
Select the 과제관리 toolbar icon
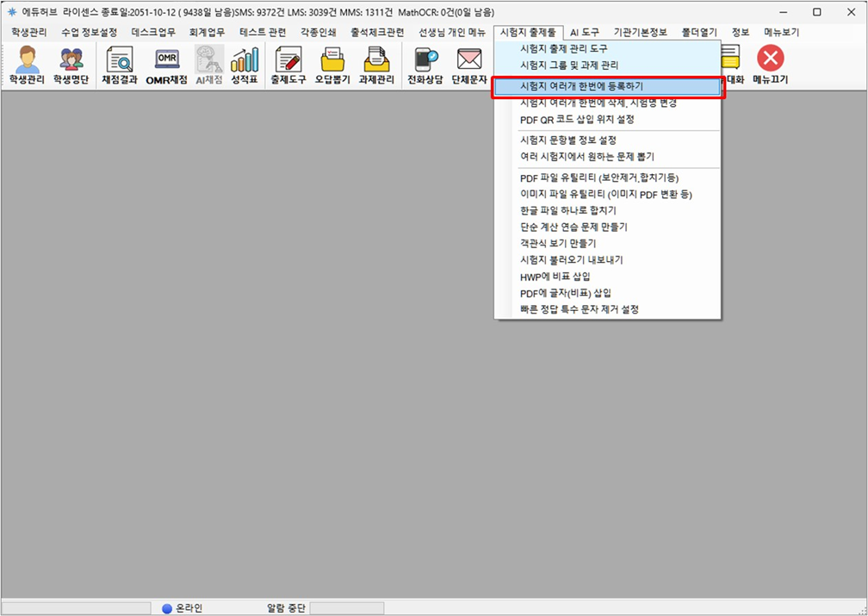(x=376, y=65)
